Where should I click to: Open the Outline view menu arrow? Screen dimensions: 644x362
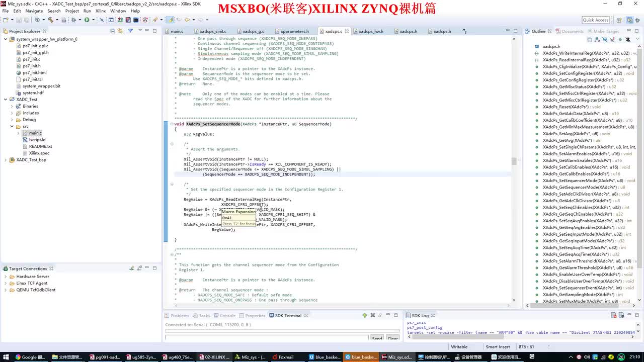coord(637,39)
